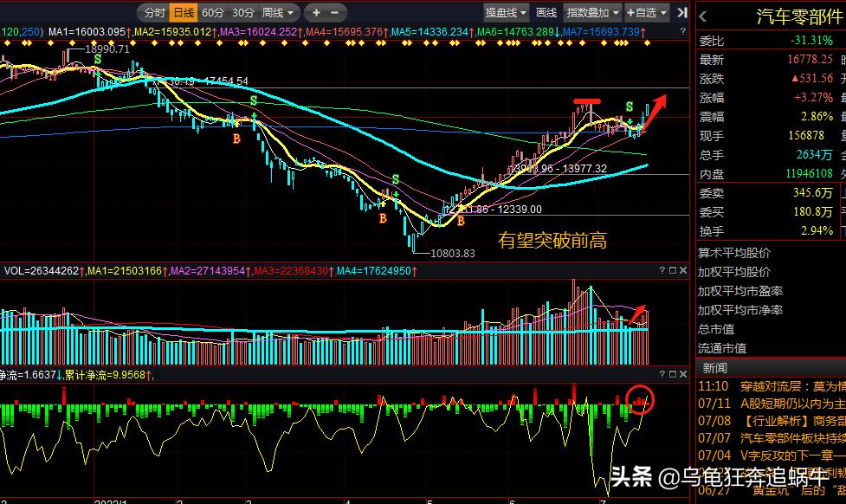Click the 汽车零部件 sector title
This screenshot has height=504, width=846.
pos(799,17)
